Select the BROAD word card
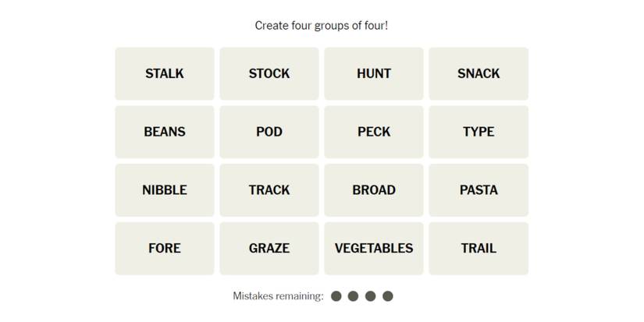Viewport: 644px width, 322px height. (x=374, y=190)
